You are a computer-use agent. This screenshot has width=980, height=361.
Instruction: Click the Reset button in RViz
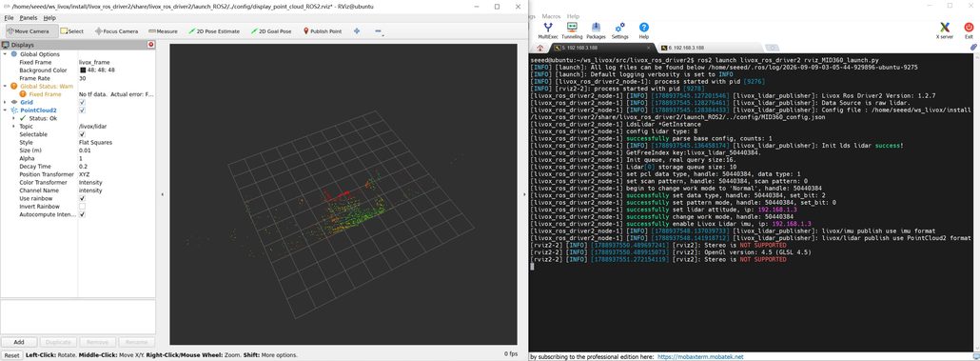click(10, 354)
